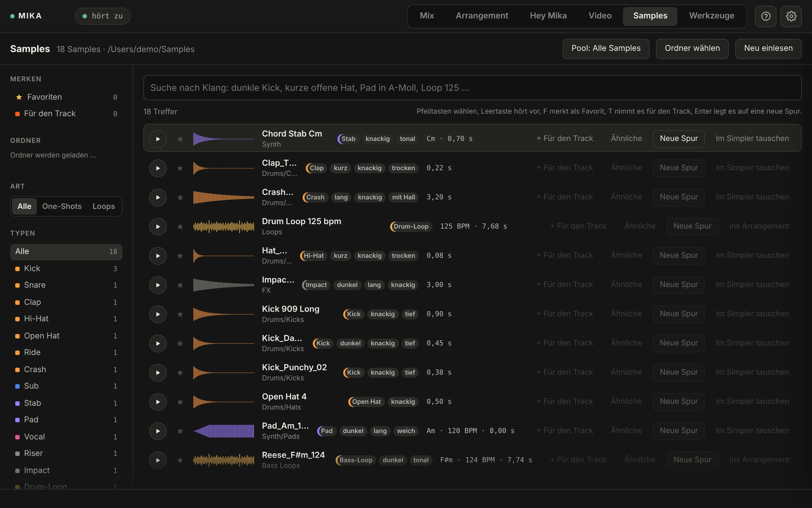This screenshot has width=812, height=508.
Task: Click + Für den Track on Kick 909 Long
Action: click(x=565, y=314)
